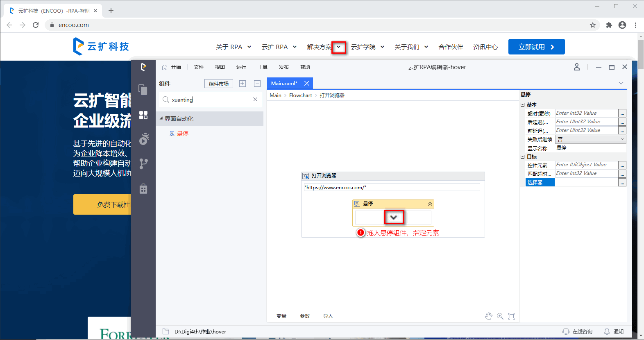Open the package manager sidebar icon
644x340 pixels.
pos(143,188)
